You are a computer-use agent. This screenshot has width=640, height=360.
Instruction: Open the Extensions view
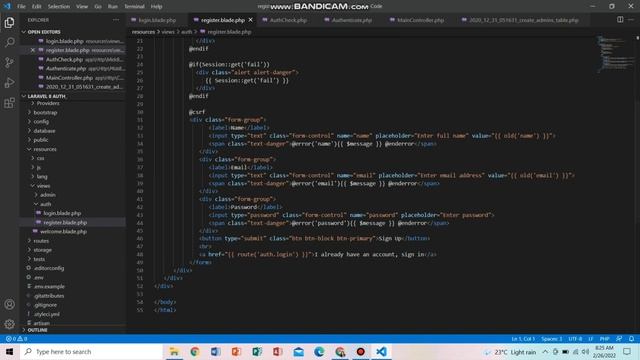coord(9,103)
